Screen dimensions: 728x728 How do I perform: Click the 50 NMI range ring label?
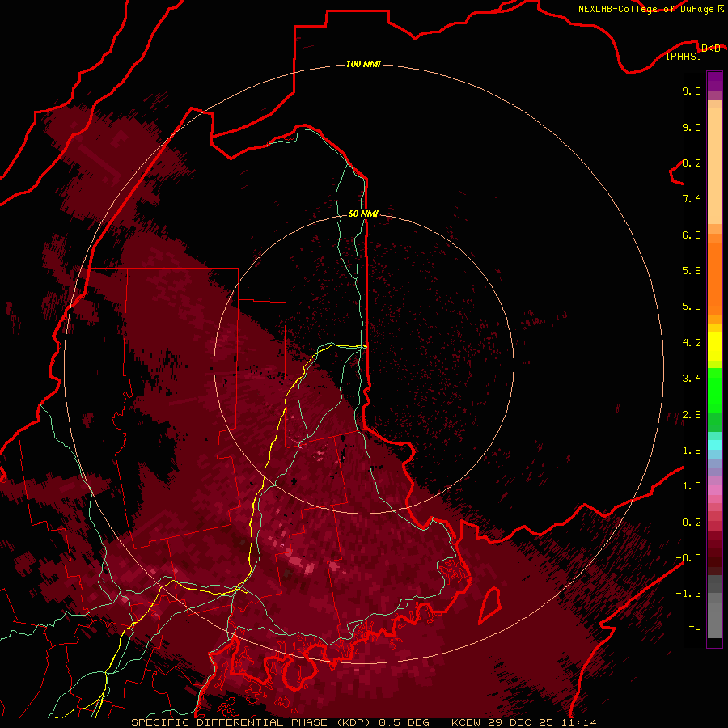pyautogui.click(x=363, y=214)
